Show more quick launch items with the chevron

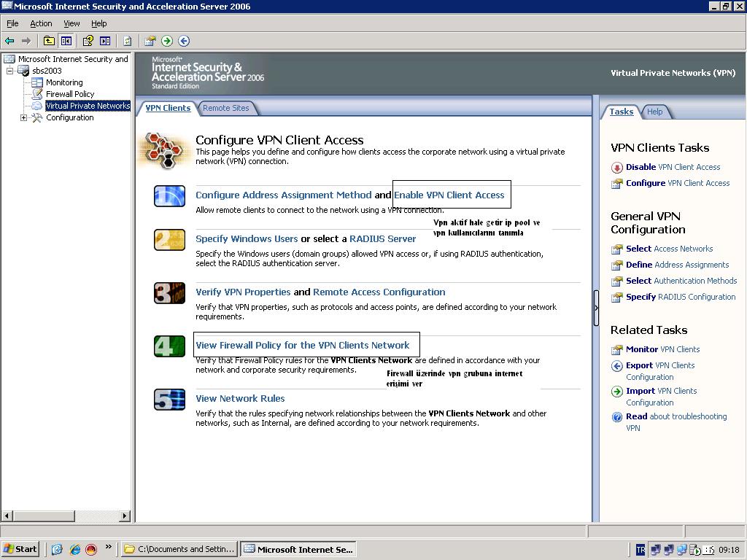click(x=109, y=547)
